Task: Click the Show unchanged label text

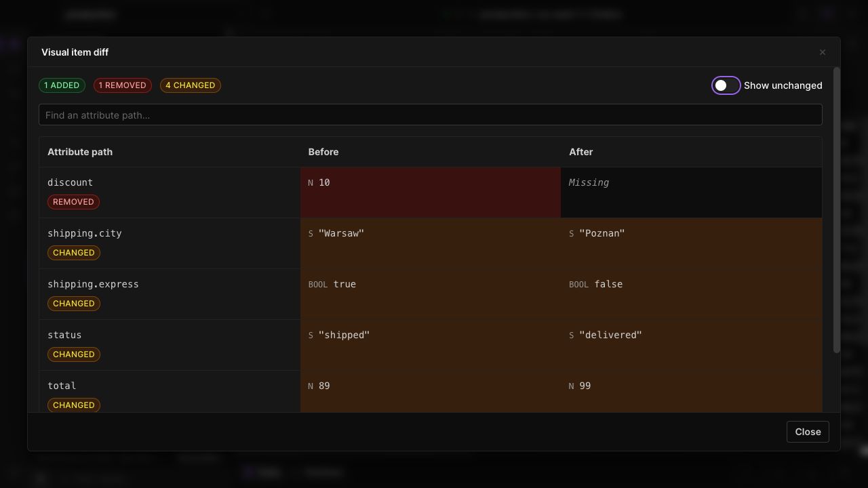Action: 783,85
